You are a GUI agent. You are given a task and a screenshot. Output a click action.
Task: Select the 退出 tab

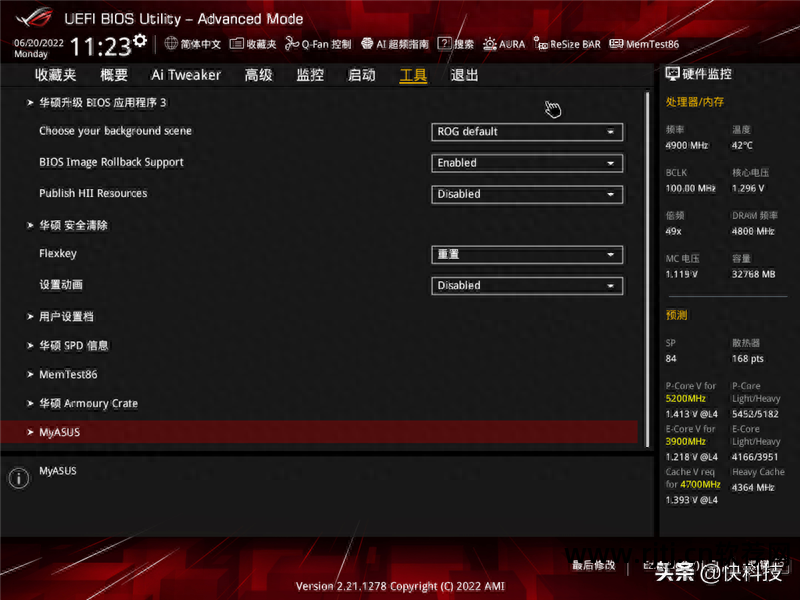coord(464,75)
